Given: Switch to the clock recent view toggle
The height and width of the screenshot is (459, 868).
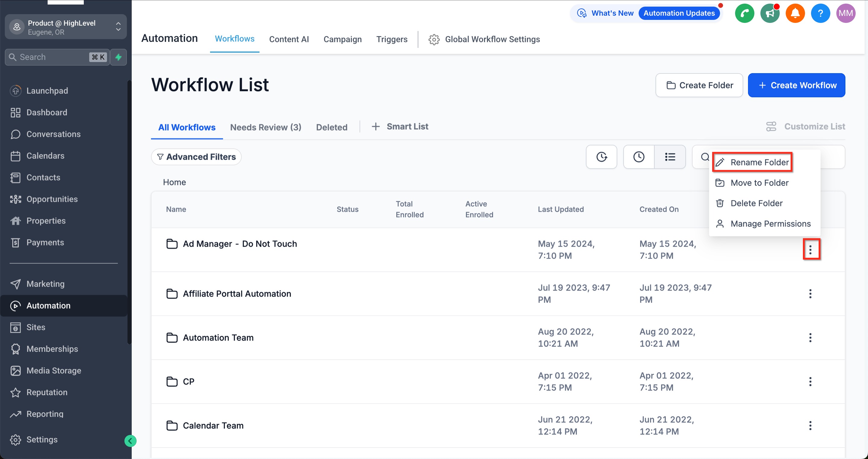Looking at the screenshot, I should click(x=639, y=157).
